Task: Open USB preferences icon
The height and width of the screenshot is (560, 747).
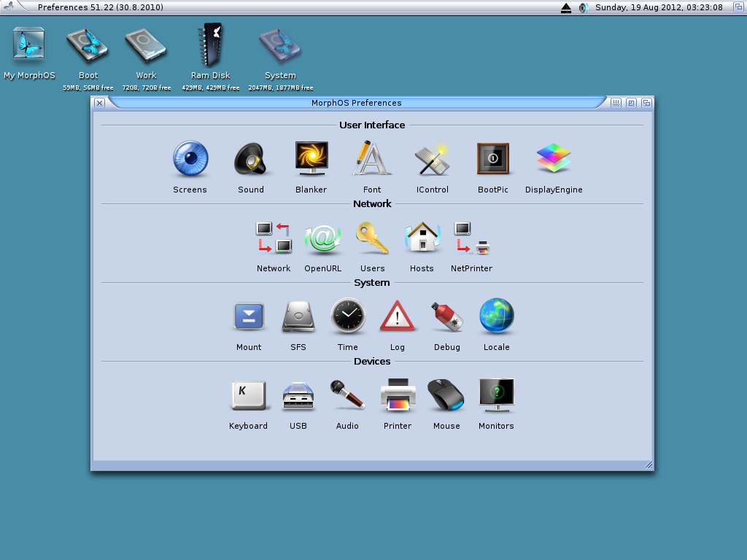Action: (x=298, y=395)
